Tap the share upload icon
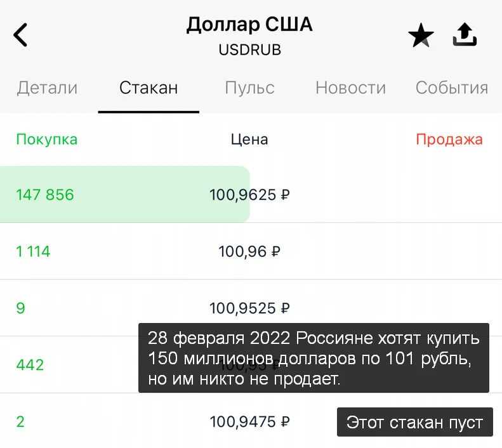 465,34
